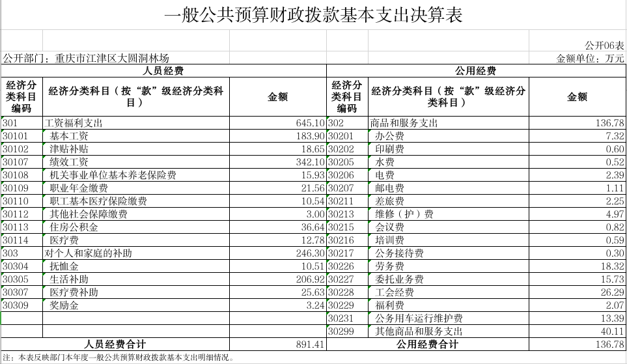Click the 生活补助 cell
The height and width of the screenshot is (364, 627).
tap(136, 279)
